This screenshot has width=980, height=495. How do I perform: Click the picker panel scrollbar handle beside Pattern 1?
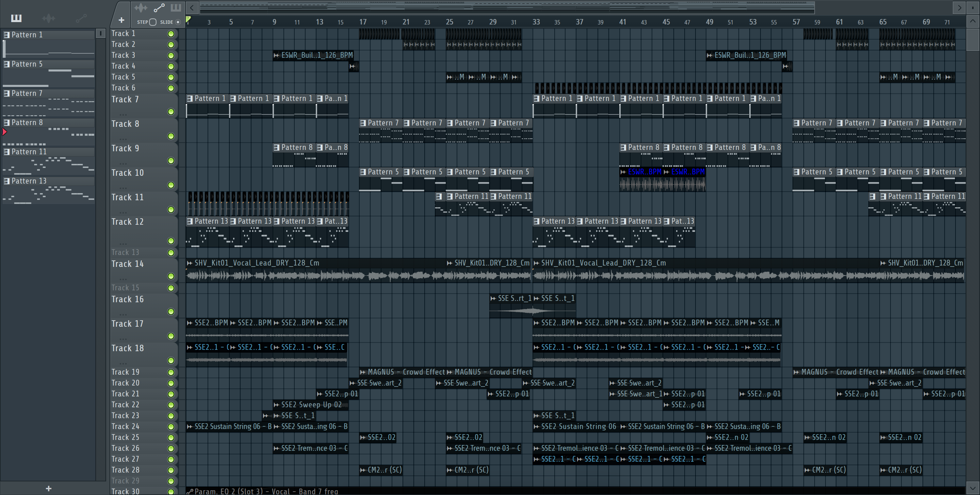tap(101, 34)
